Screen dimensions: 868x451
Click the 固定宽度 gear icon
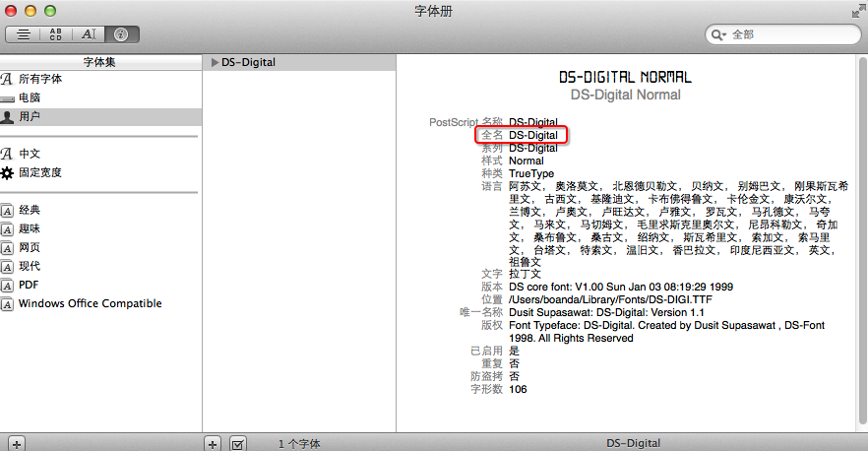point(7,173)
